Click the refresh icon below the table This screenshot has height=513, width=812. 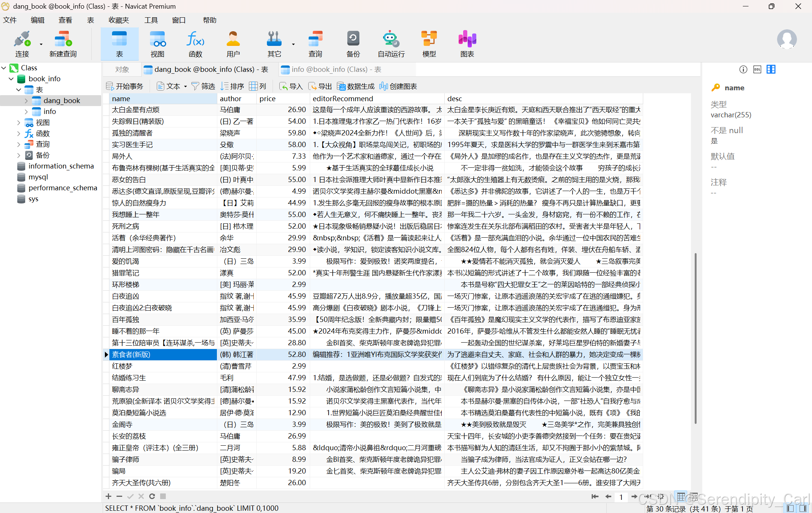[x=152, y=496]
